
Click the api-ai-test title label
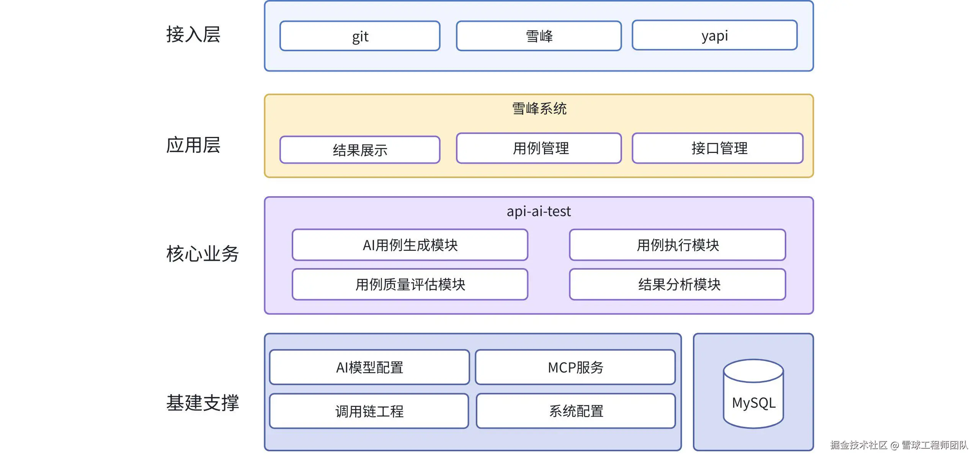[x=539, y=211]
